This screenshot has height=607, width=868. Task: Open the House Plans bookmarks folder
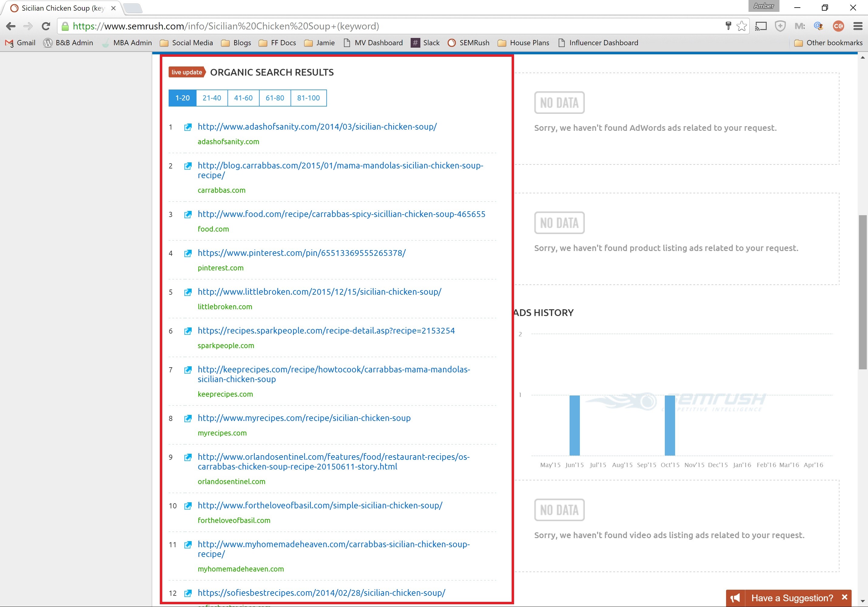pos(523,43)
